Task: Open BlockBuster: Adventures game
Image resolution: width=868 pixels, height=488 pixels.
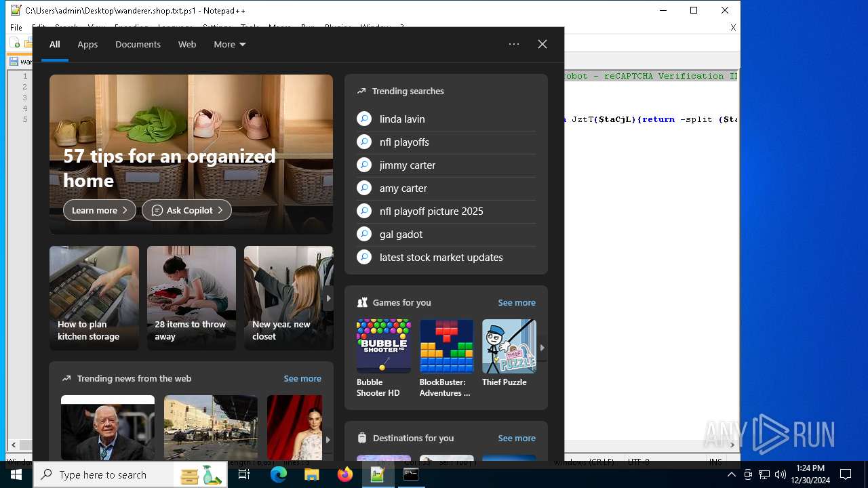Action: pyautogui.click(x=446, y=358)
